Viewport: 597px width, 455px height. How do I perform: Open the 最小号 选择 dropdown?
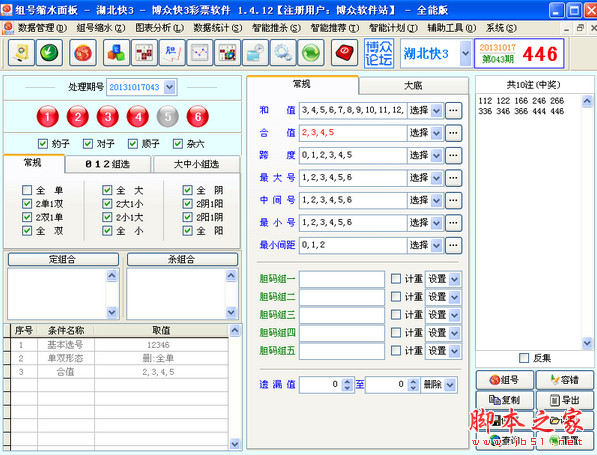(x=436, y=223)
